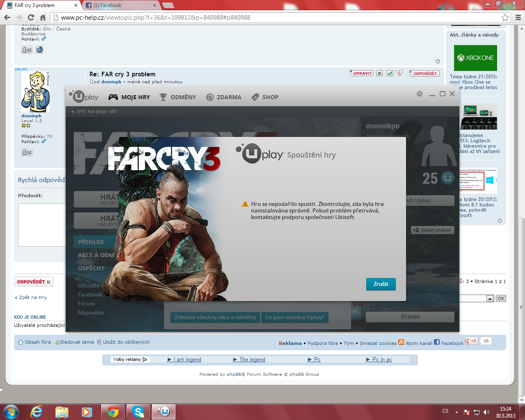Click Uložit do oblíbených link

[x=123, y=342]
